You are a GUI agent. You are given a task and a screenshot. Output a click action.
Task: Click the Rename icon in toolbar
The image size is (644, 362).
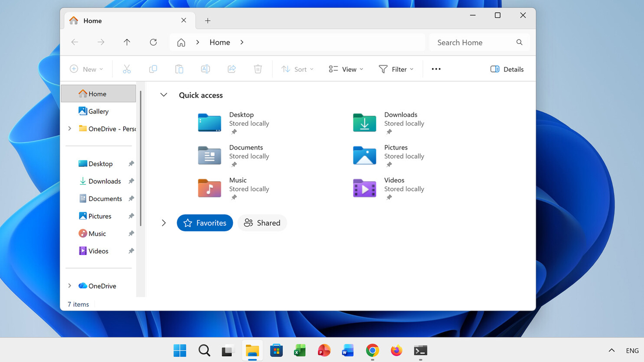tap(205, 69)
